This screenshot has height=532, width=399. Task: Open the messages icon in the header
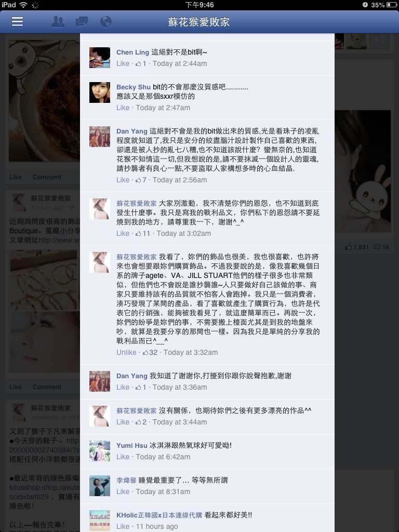tap(82, 22)
